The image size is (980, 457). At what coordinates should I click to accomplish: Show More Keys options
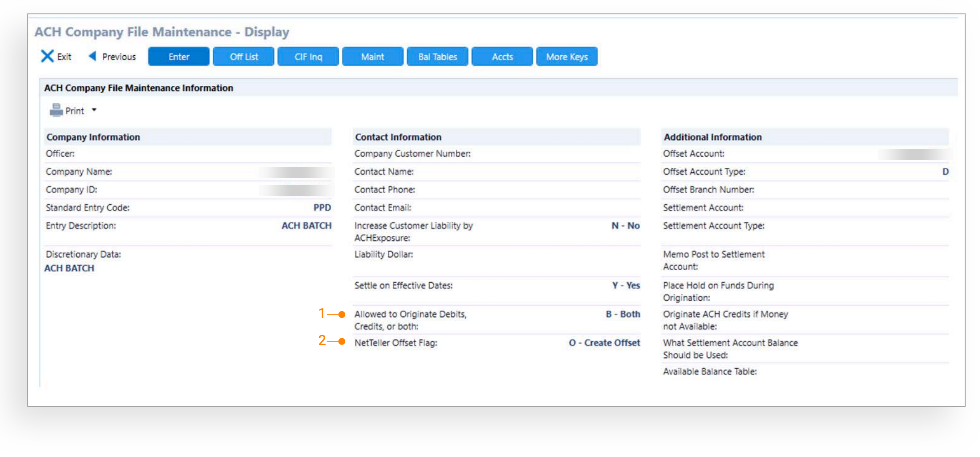pyautogui.click(x=567, y=57)
